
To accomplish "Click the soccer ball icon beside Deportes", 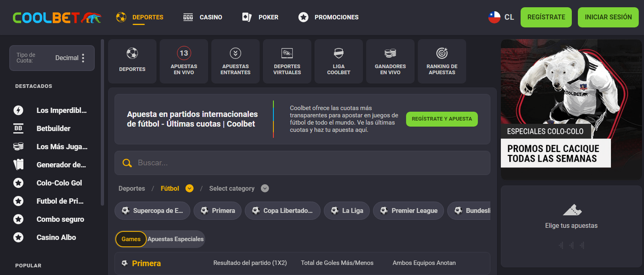I will pos(121,17).
